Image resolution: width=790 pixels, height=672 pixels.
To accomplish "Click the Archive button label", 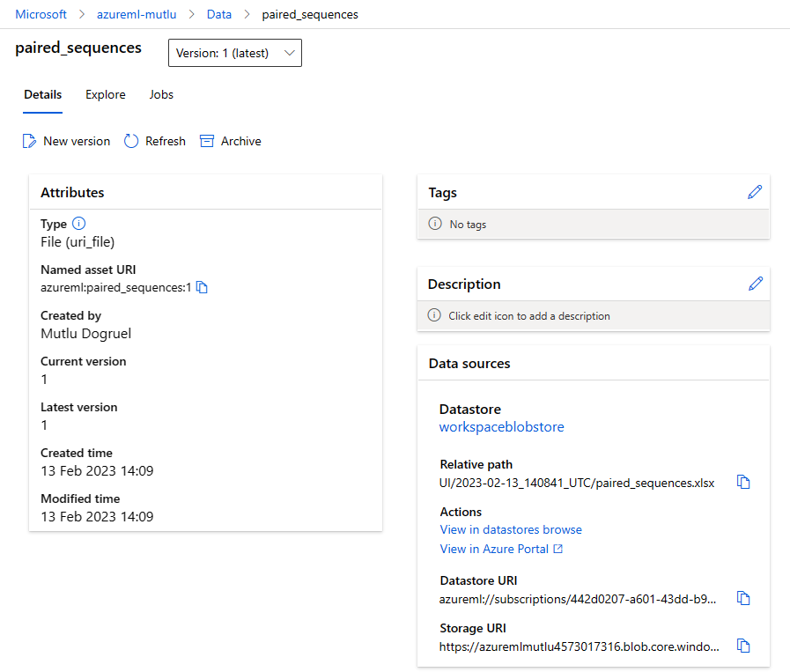I will click(240, 141).
